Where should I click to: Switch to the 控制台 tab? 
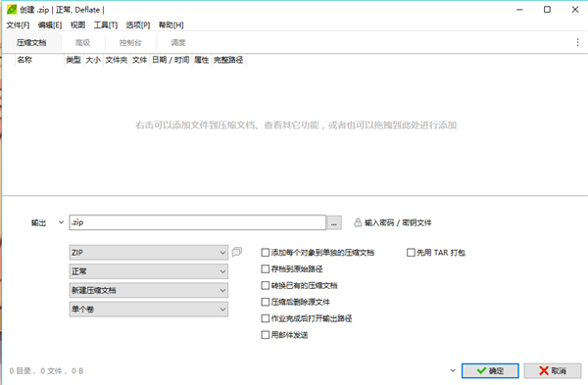(130, 43)
